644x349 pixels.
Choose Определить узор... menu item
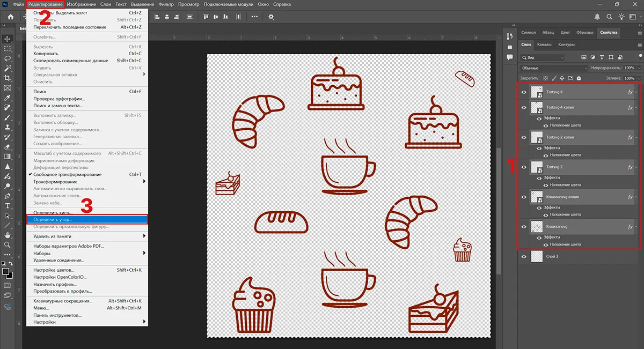coord(87,220)
